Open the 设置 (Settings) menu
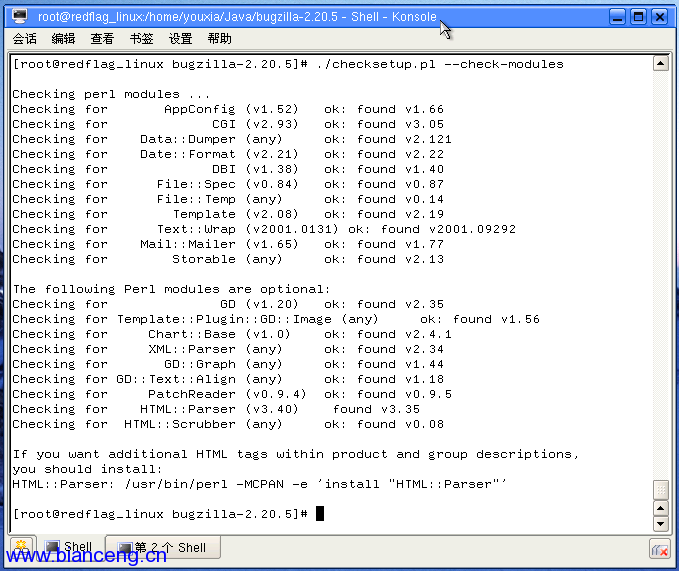The image size is (679, 571). 180,39
